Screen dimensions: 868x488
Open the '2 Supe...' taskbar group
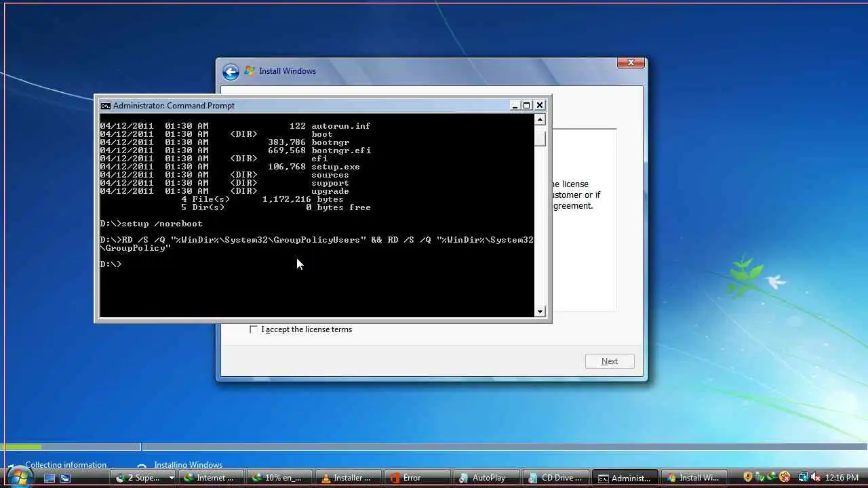[x=144, y=478]
